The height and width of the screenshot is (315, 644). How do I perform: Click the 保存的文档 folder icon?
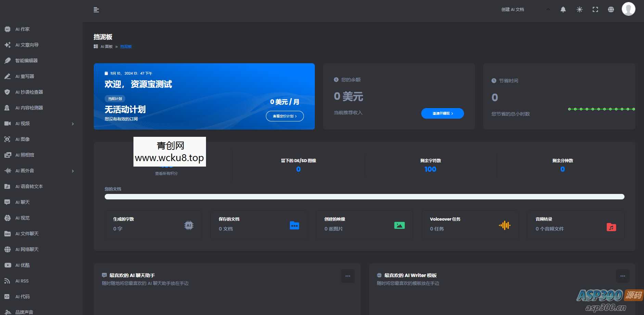click(294, 225)
